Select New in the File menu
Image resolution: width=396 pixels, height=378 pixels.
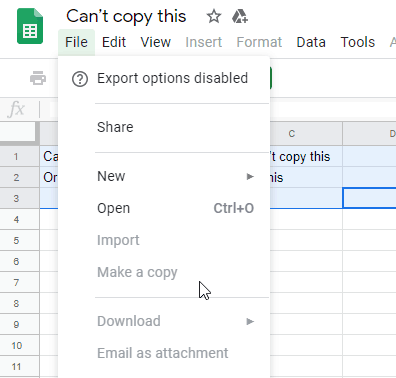(164, 176)
